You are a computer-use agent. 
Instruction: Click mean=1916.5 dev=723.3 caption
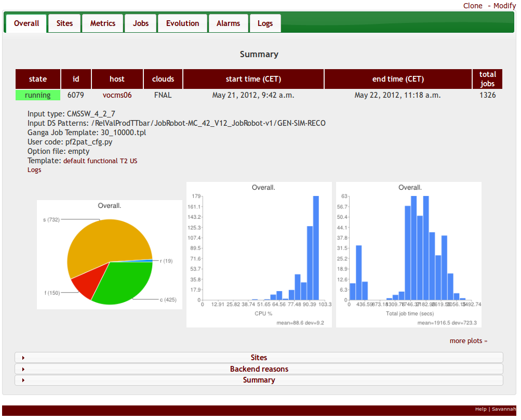[x=447, y=323]
